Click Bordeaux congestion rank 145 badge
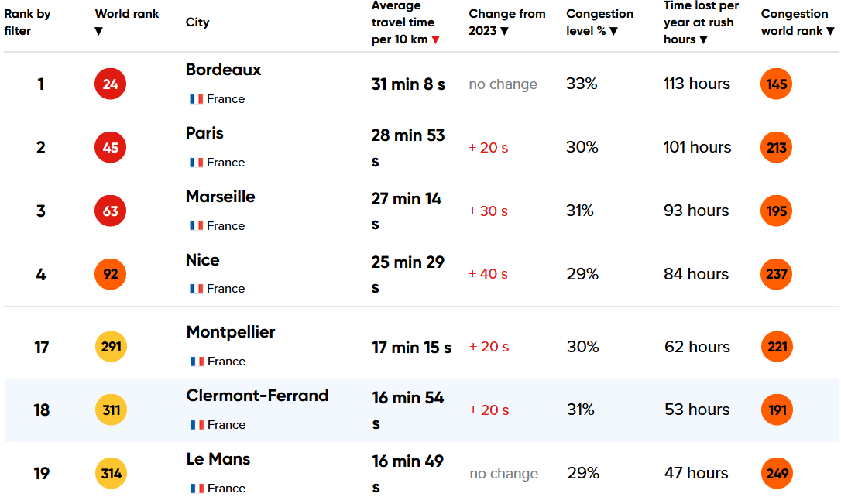Screen dimensions: 841x504 pos(776,84)
